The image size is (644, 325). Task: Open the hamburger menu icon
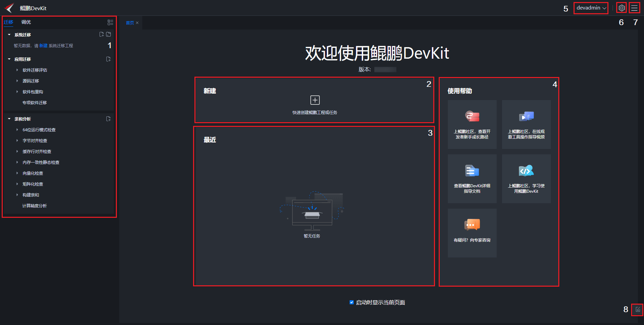635,8
